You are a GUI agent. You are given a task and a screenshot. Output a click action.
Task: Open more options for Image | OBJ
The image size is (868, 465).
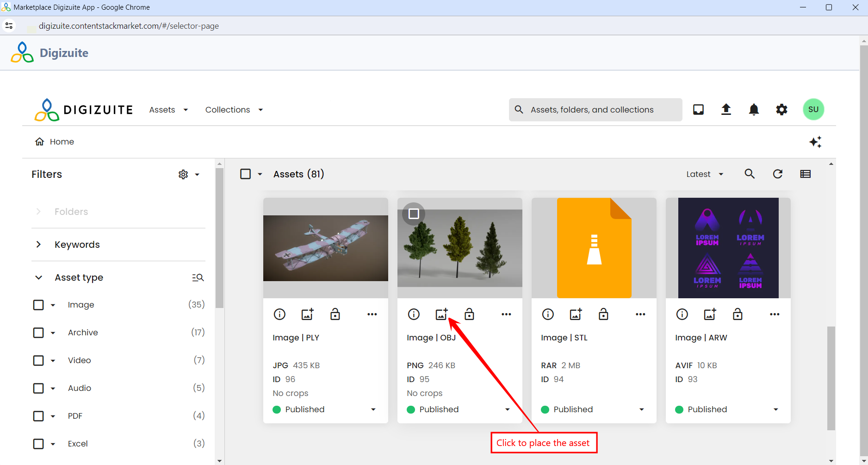coord(506,314)
